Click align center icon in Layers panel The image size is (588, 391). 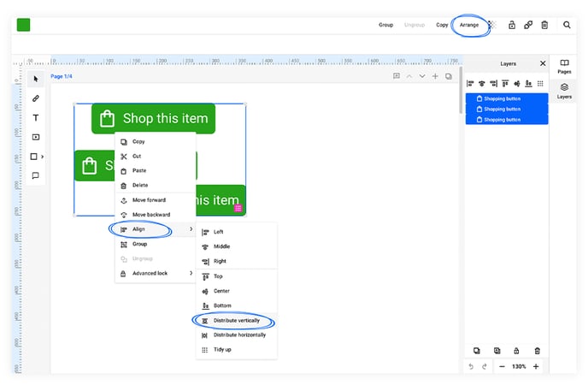[517, 83]
